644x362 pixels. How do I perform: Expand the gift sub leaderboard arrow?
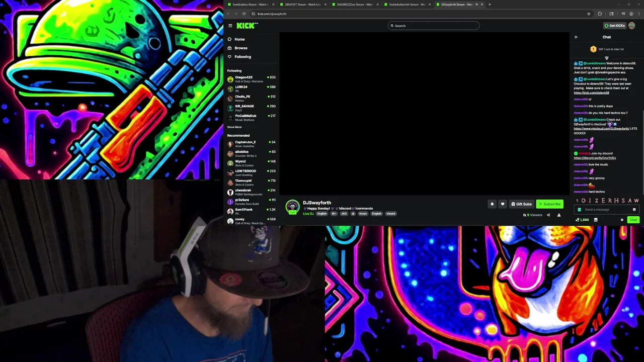[x=606, y=58]
